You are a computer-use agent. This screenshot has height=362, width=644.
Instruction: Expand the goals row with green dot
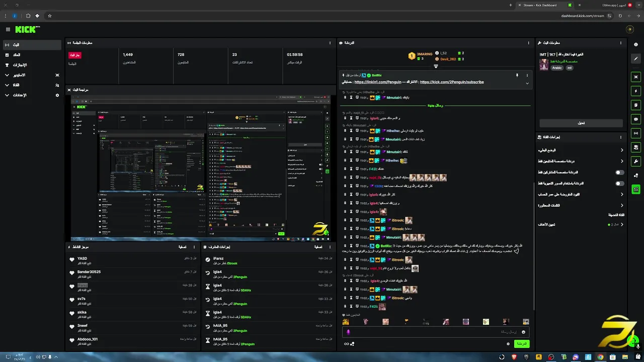pos(581,225)
